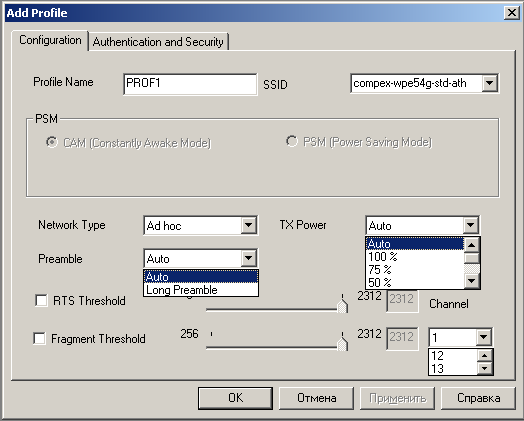Click the Ad hoc Network Type field
This screenshot has height=421, width=524.
[192, 226]
